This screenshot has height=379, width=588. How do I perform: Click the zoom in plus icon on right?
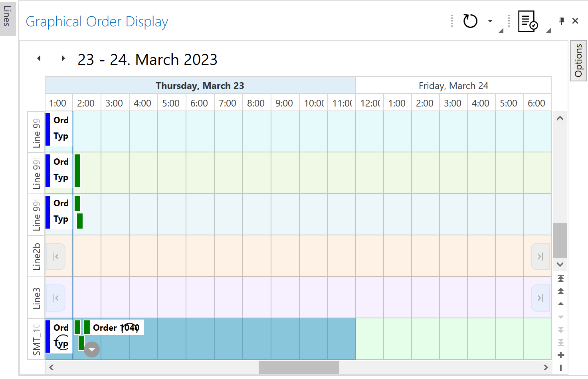tap(560, 355)
